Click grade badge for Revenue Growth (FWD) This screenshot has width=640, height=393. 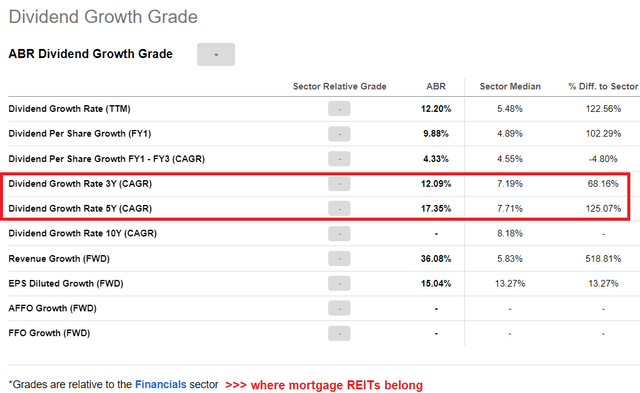(339, 259)
